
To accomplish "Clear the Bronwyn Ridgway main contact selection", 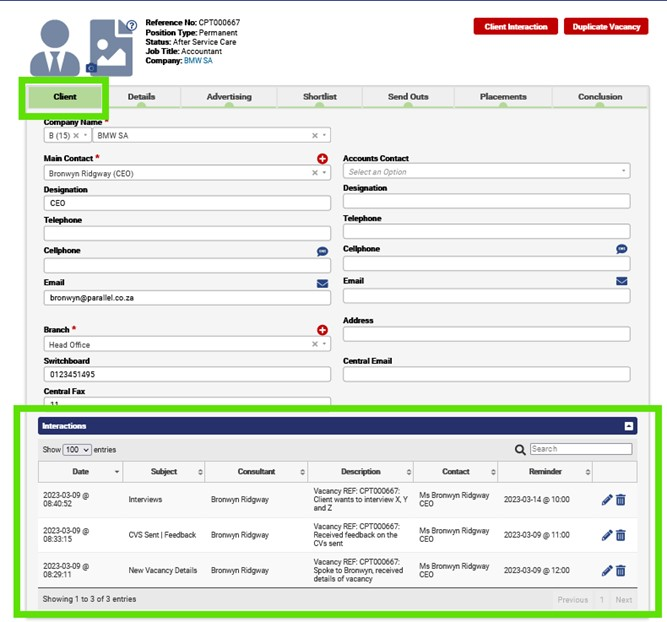I will (315, 173).
